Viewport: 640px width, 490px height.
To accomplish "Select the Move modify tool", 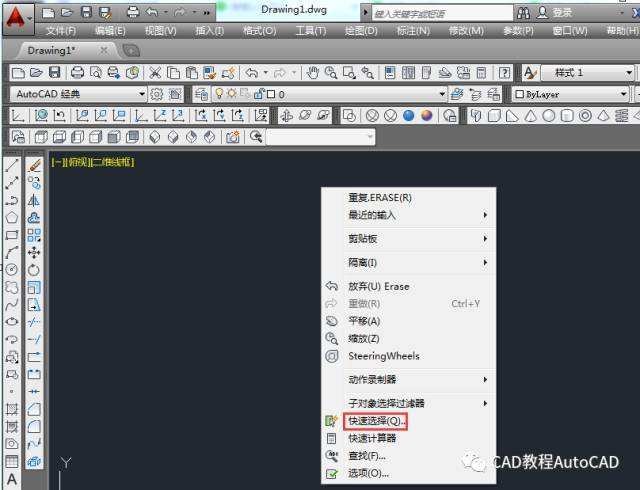I will point(34,252).
